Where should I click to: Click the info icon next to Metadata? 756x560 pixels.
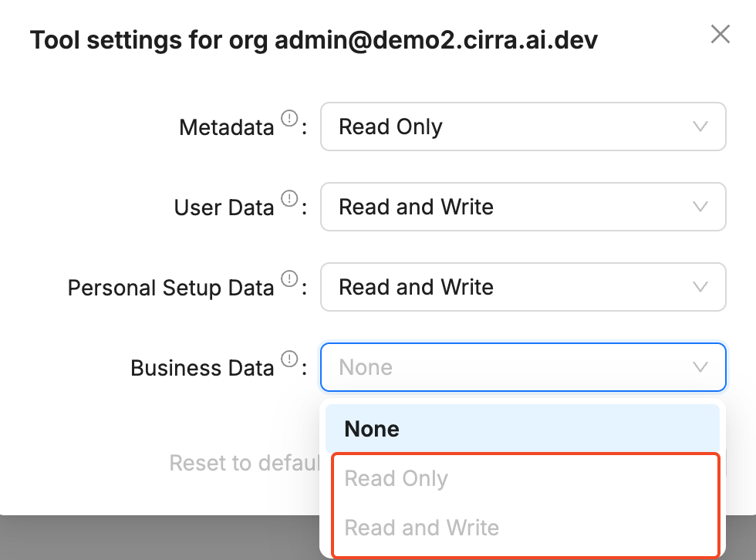click(x=289, y=119)
